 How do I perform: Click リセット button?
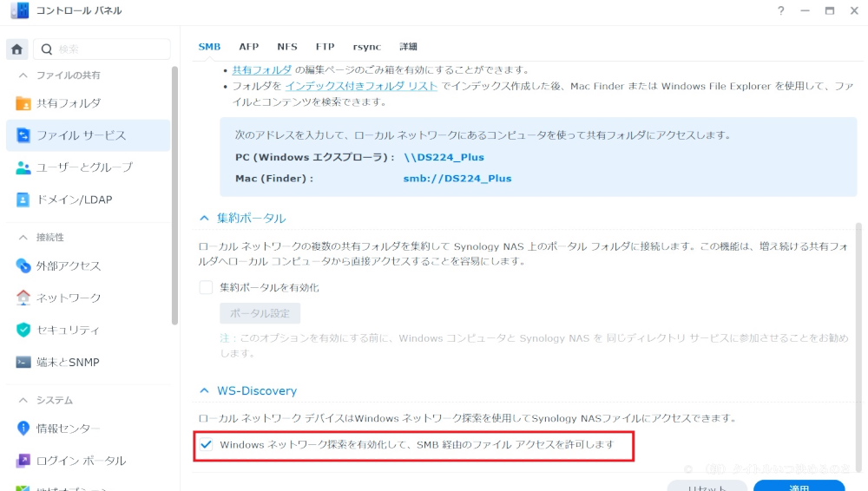[707, 486]
